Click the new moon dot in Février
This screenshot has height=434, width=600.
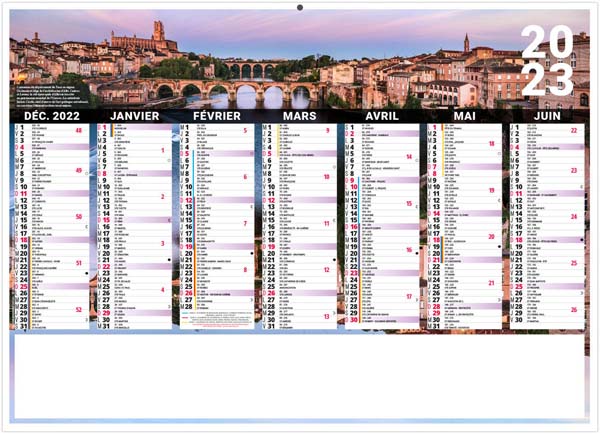click(x=251, y=253)
